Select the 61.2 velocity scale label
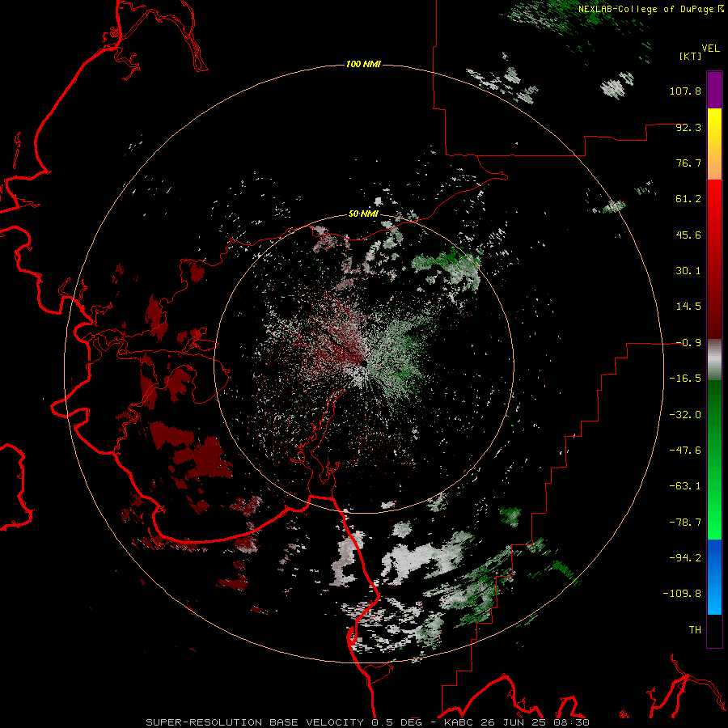The image size is (728, 728). coord(688,199)
